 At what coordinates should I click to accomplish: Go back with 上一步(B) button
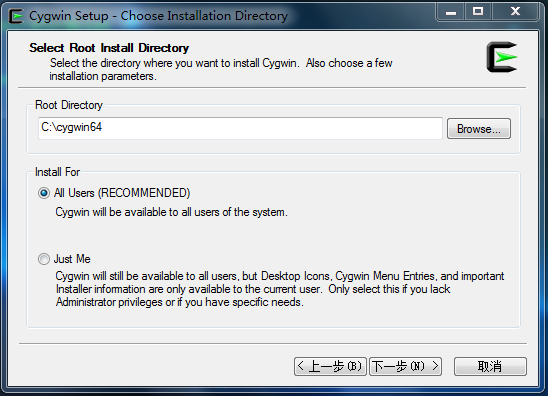tap(330, 366)
